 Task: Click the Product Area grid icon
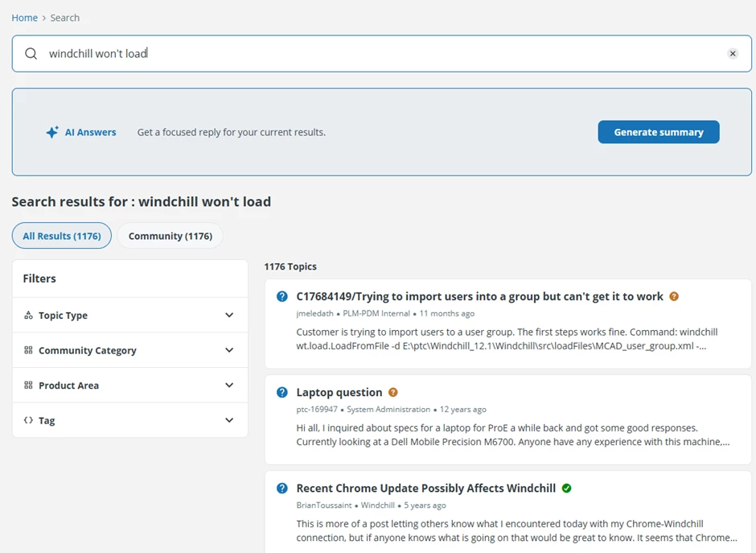click(28, 385)
